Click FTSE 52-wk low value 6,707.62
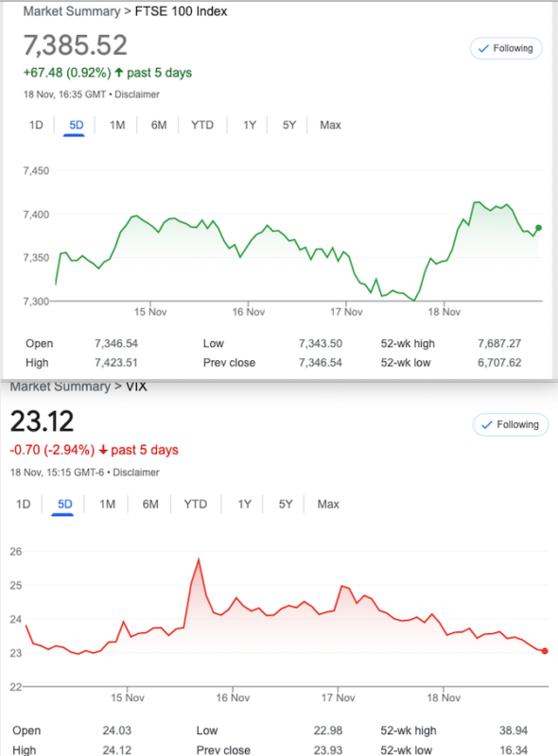This screenshot has height=756, width=558. click(499, 363)
